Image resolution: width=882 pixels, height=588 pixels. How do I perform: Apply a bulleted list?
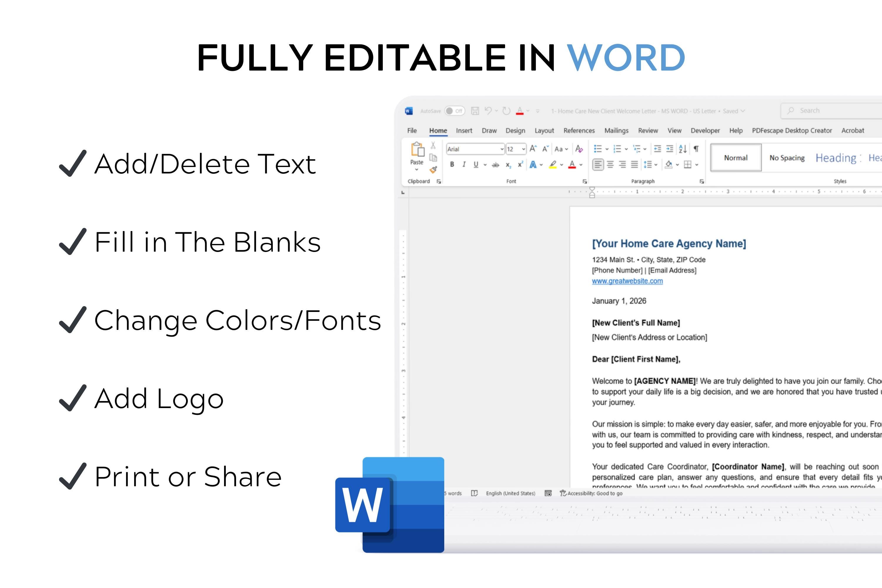(x=598, y=149)
